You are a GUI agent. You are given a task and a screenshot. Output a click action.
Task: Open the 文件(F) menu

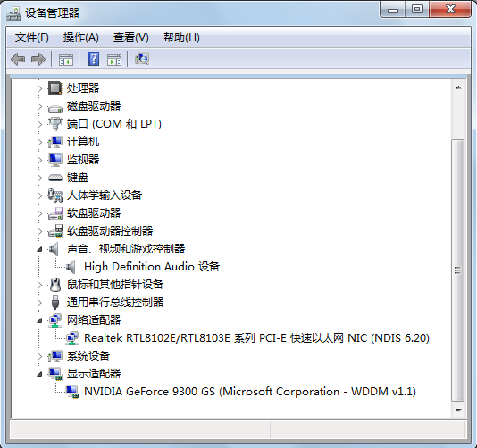32,37
